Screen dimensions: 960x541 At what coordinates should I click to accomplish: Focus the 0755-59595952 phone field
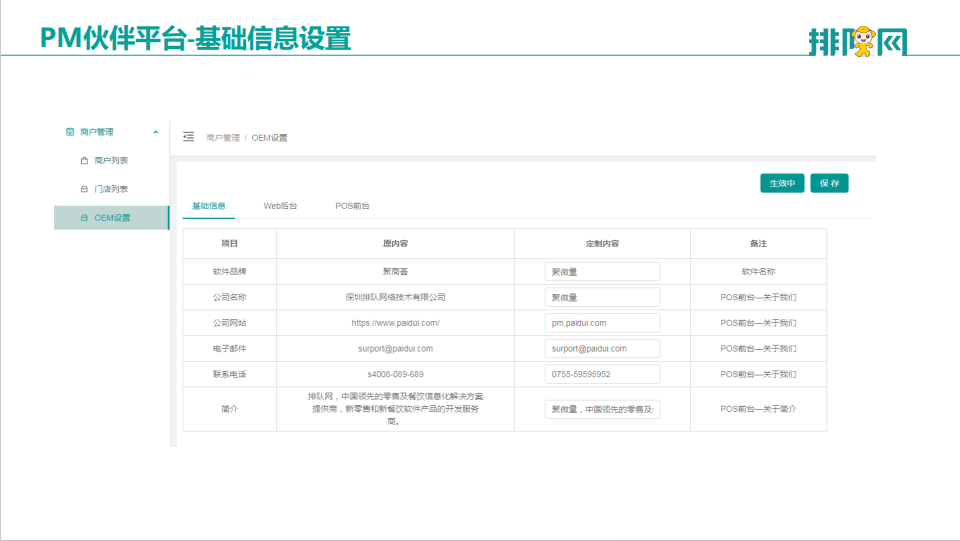click(602, 375)
